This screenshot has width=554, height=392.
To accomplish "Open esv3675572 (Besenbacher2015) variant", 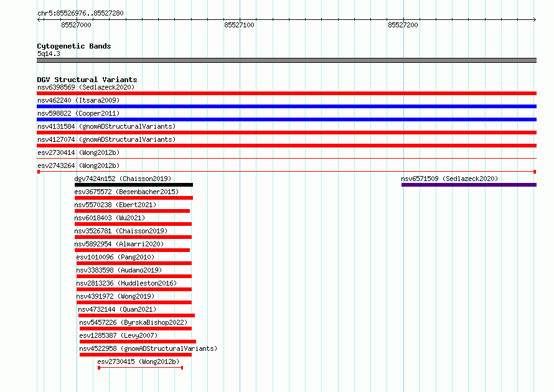I will click(x=126, y=192).
